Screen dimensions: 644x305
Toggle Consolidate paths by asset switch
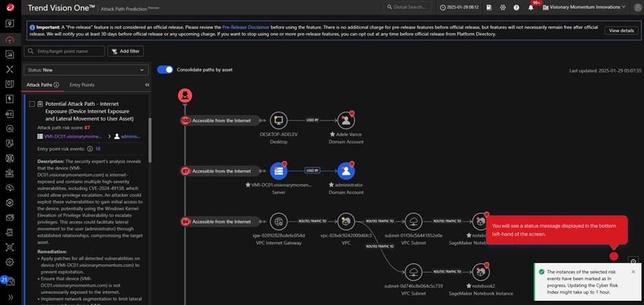(165, 70)
